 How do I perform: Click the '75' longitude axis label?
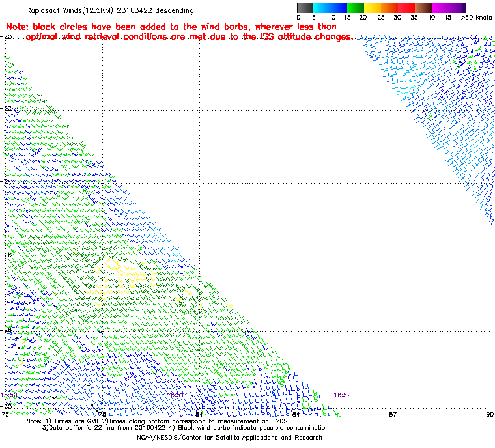5,415
